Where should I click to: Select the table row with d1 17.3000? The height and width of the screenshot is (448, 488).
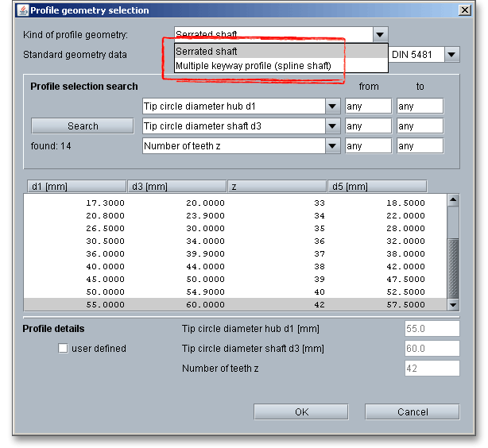tap(234, 203)
